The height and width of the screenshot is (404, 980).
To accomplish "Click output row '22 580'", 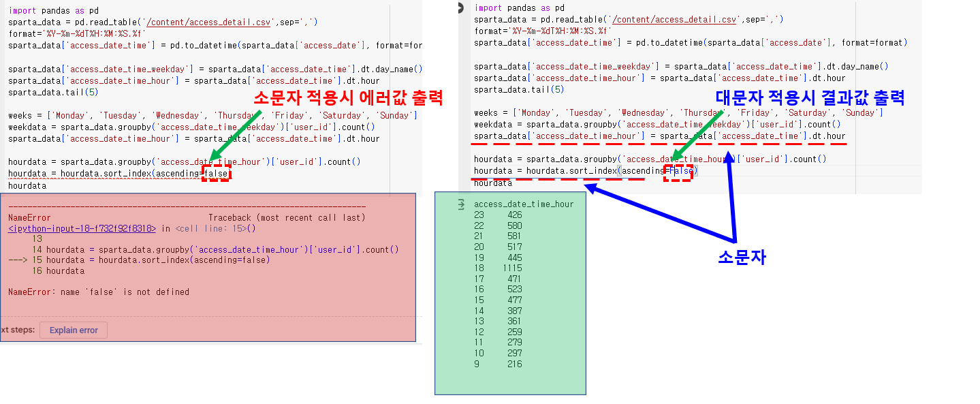I will [498, 226].
